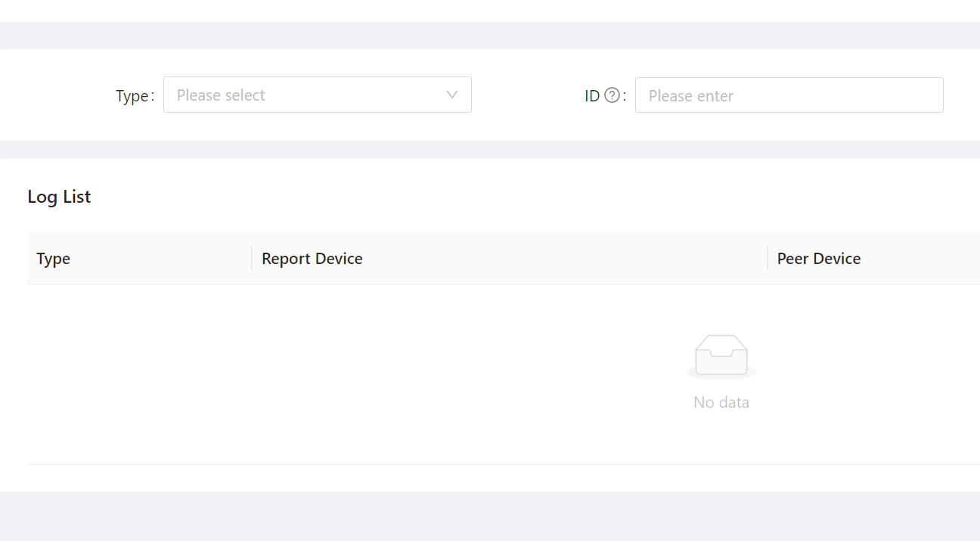Click the ID label next to the input
The width and height of the screenshot is (980, 541).
click(591, 95)
